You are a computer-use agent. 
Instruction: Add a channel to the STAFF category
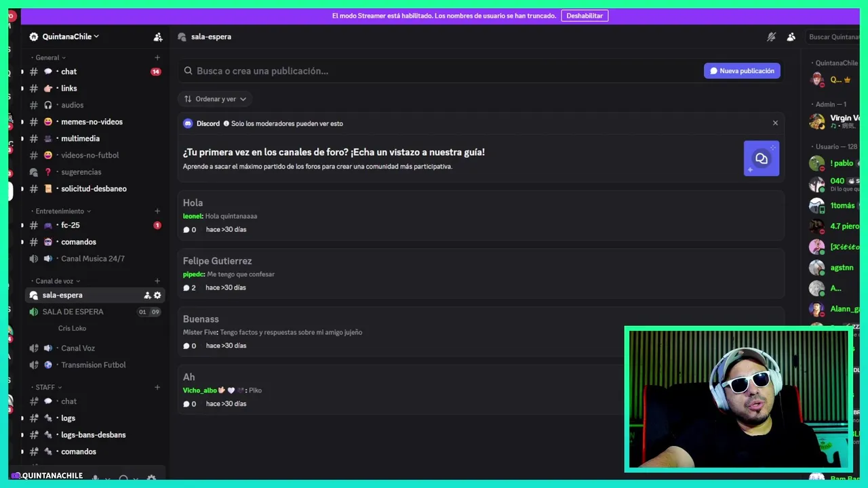tap(157, 387)
